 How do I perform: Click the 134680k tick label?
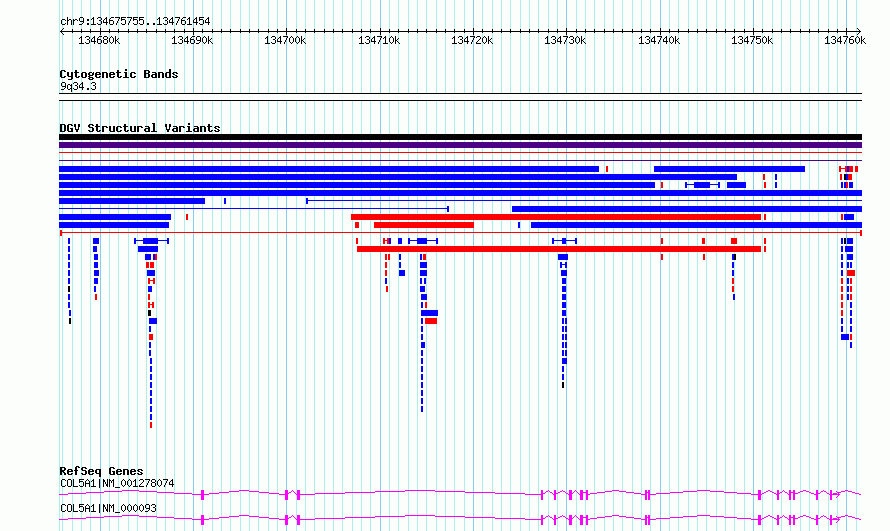[x=99, y=40]
